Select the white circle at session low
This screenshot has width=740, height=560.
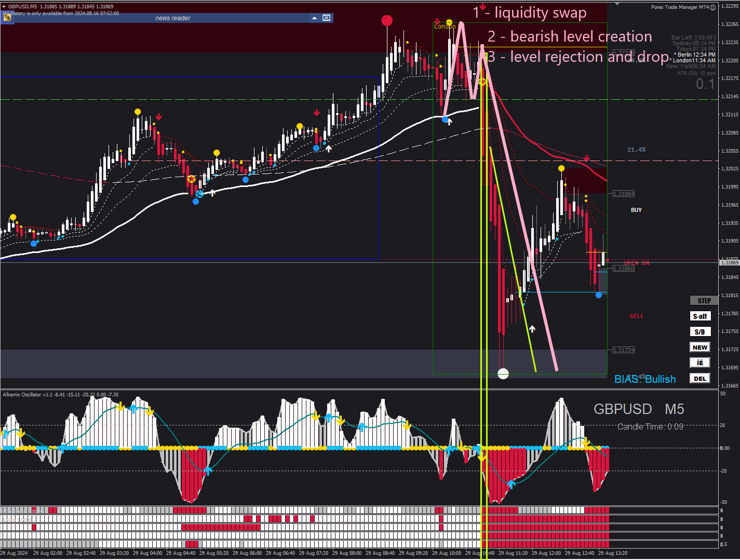pyautogui.click(x=503, y=374)
